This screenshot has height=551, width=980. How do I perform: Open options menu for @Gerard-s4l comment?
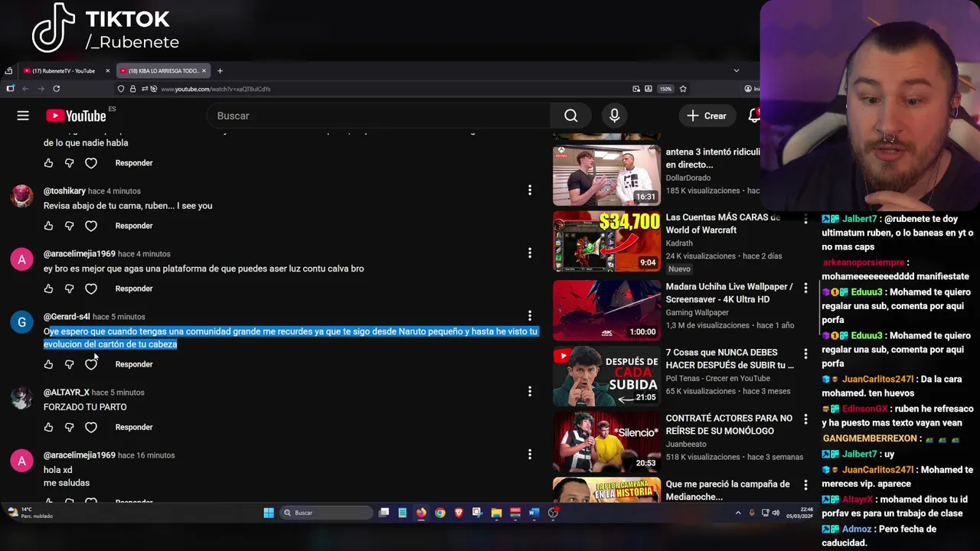(x=529, y=315)
